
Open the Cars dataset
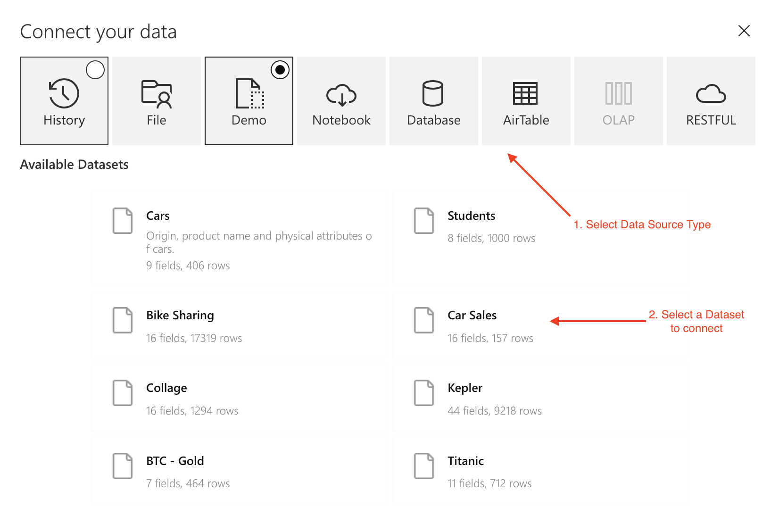[238, 239]
